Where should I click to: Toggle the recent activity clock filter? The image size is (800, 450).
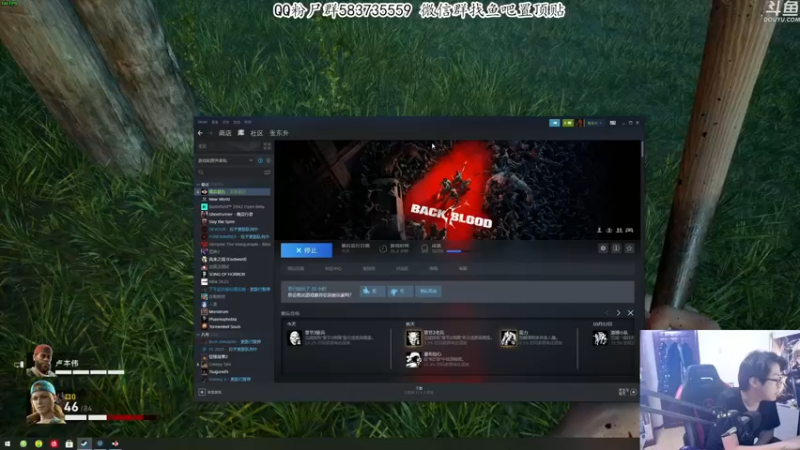260,160
